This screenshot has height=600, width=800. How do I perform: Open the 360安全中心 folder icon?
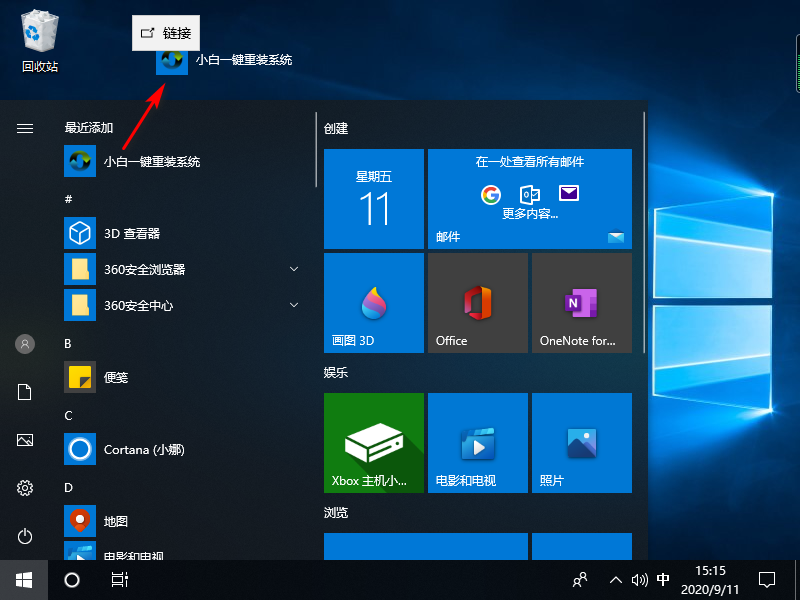80,305
